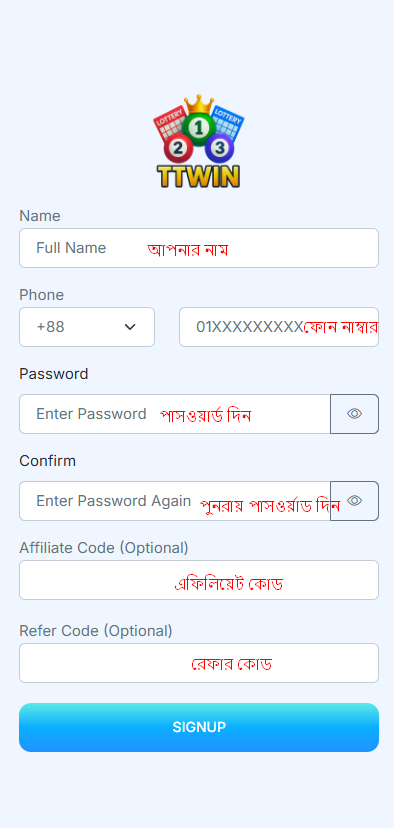Focus the Full Name input field

point(199,248)
